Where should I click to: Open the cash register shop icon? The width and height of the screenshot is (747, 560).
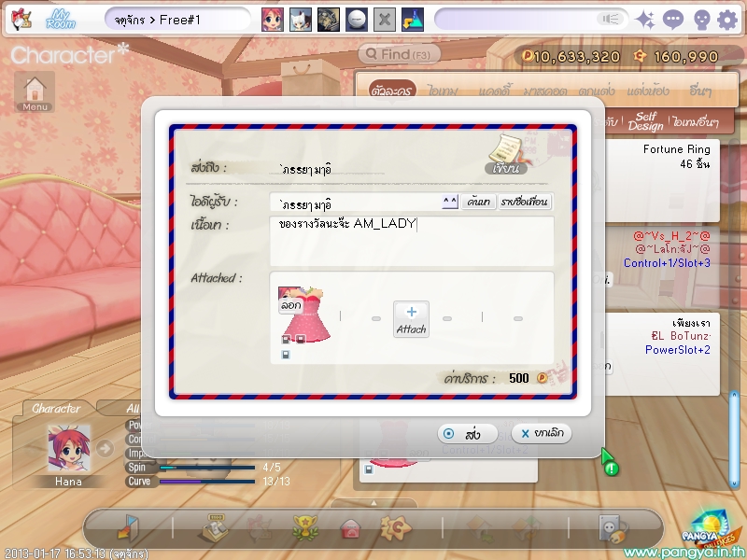coord(214,527)
